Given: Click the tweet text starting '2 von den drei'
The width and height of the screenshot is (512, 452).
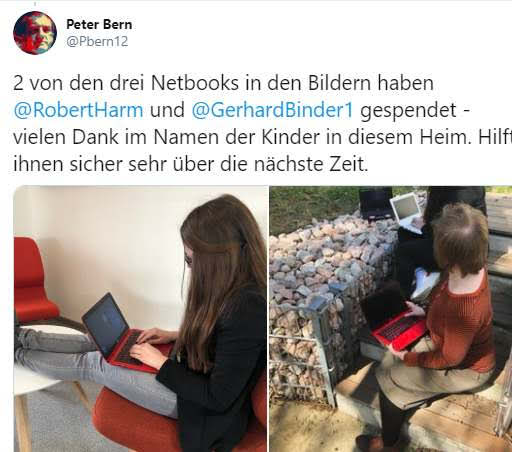Looking at the screenshot, I should point(223,83).
